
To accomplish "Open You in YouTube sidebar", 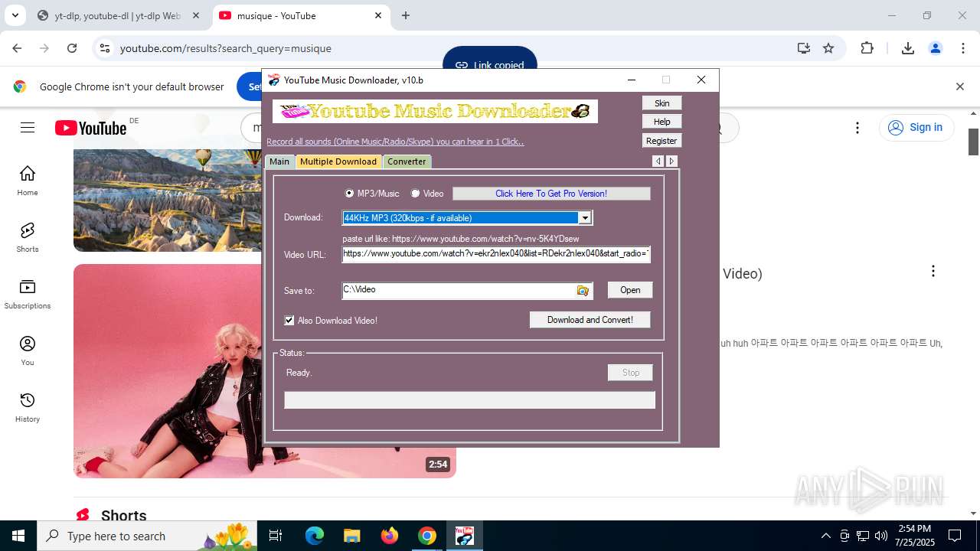I will point(28,350).
